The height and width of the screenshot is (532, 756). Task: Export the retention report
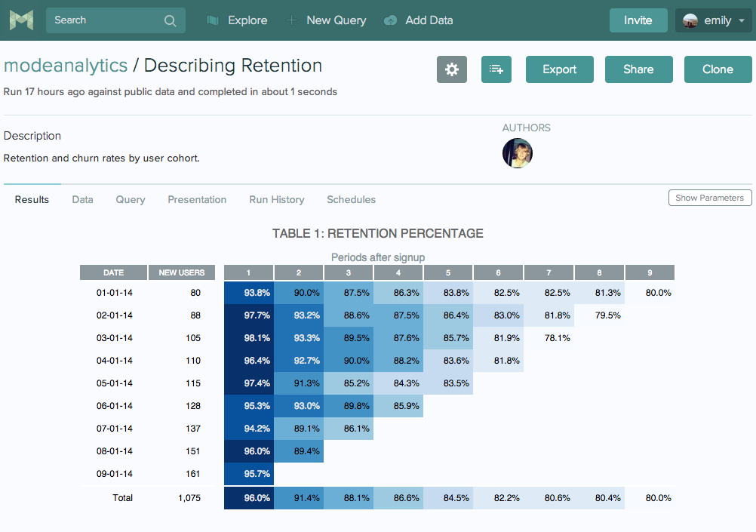559,69
